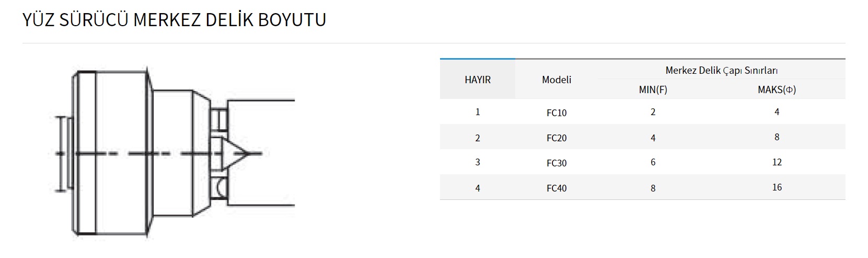The height and width of the screenshot is (258, 868).
Task: Select the FC30 model cell
Action: 557,163
